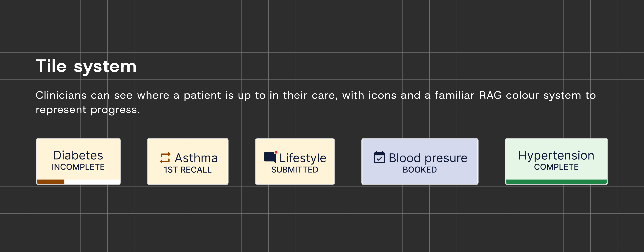Select the Asthma tile title
The image size is (644, 252).
click(x=196, y=158)
